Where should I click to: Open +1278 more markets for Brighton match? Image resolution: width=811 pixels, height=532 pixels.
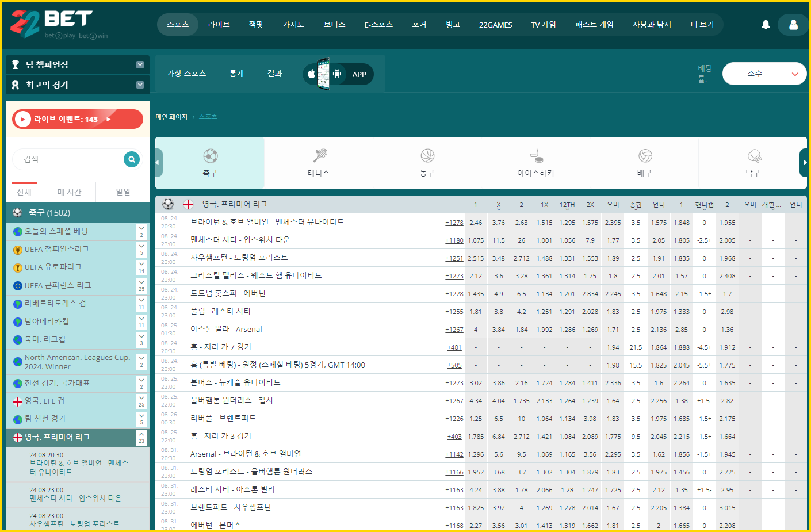[454, 223]
